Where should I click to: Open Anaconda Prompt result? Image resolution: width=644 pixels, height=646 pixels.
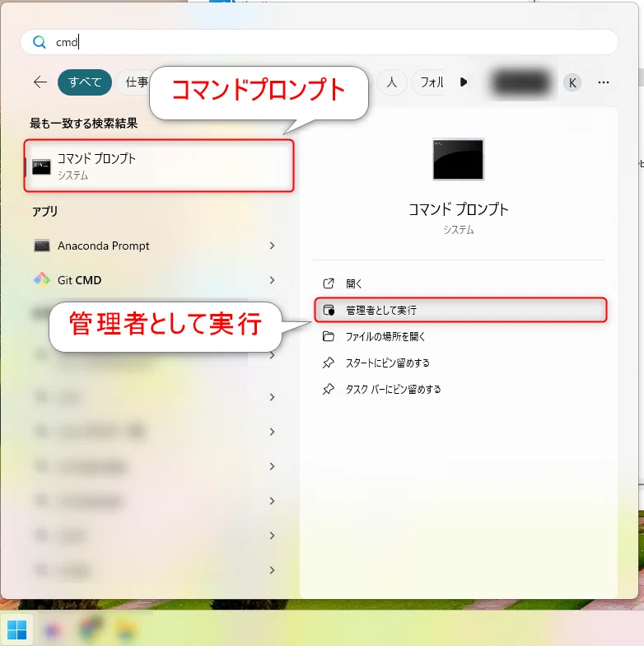(x=155, y=246)
